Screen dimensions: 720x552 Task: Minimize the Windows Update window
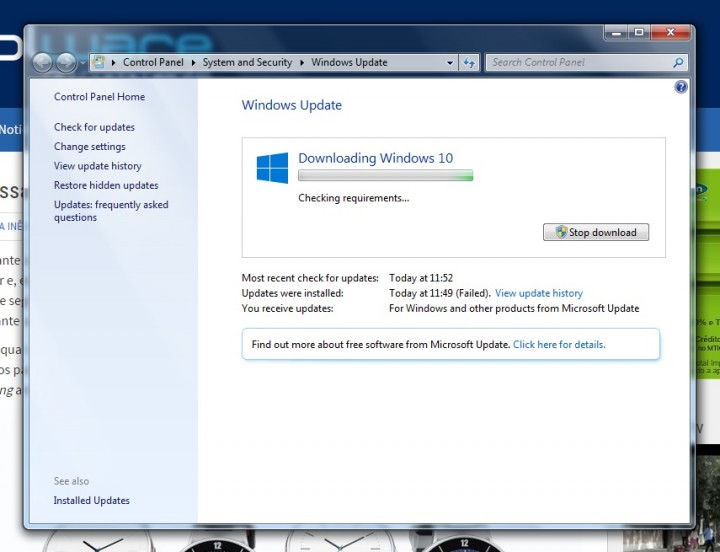click(x=617, y=32)
